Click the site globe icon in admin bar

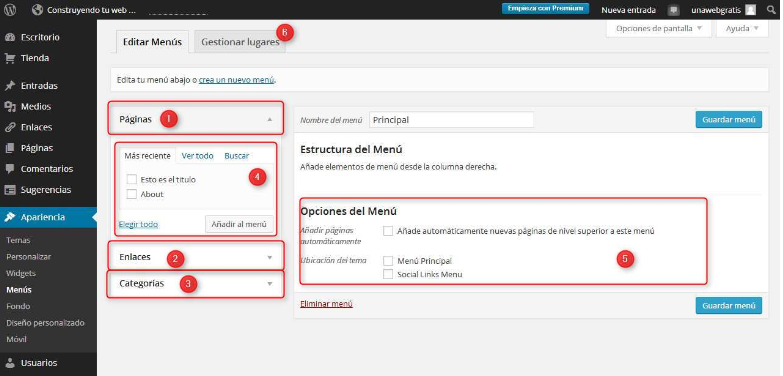36,9
